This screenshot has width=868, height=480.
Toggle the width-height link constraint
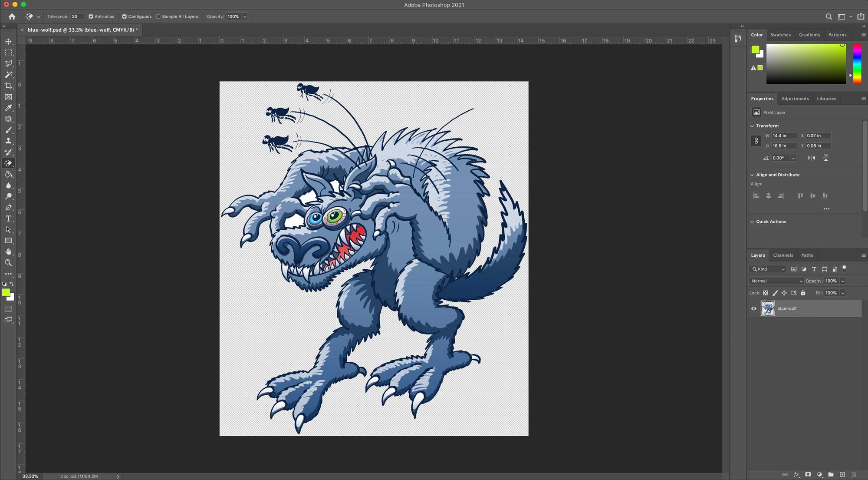coord(756,141)
